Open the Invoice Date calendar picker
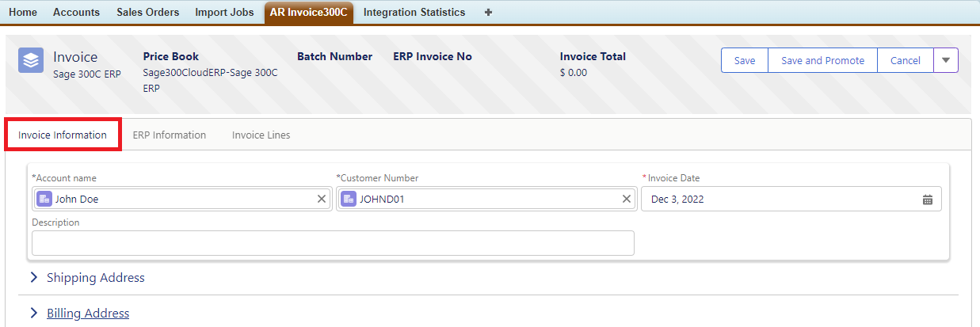The image size is (980, 327). (x=928, y=200)
